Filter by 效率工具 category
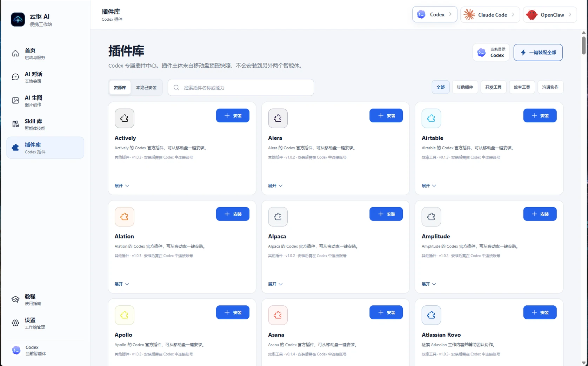Viewport: 588px width, 366px height. click(x=522, y=87)
